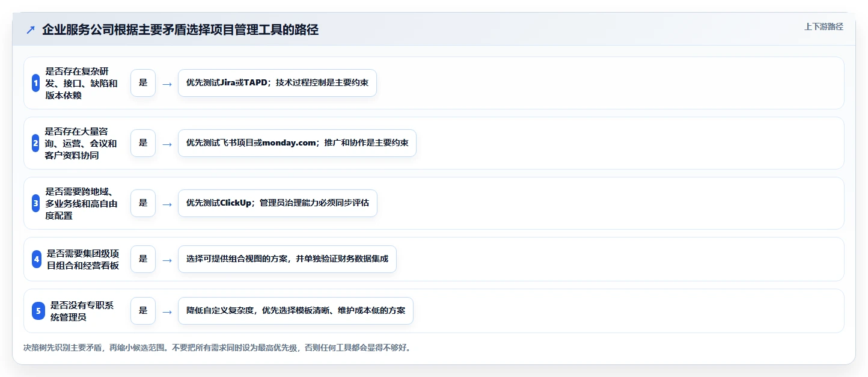
Task: Click question text 是否需要跨地域、多业务线
Action: (x=82, y=203)
